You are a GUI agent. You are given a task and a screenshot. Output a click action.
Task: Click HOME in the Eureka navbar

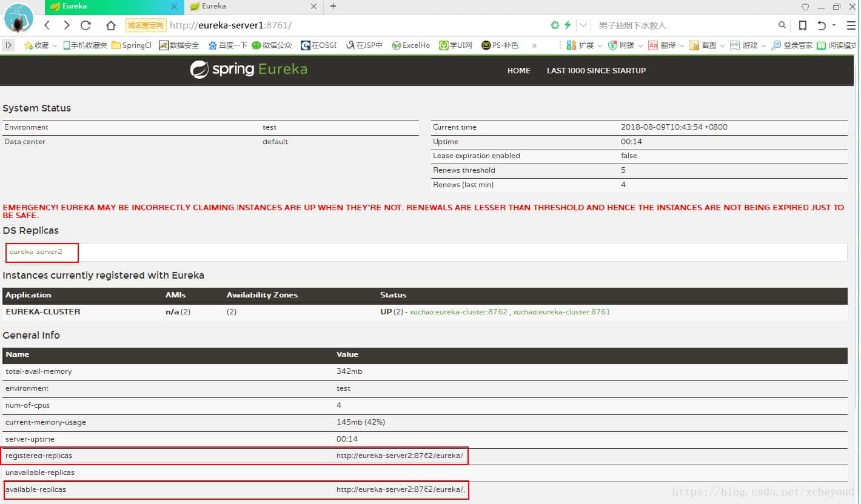point(518,71)
